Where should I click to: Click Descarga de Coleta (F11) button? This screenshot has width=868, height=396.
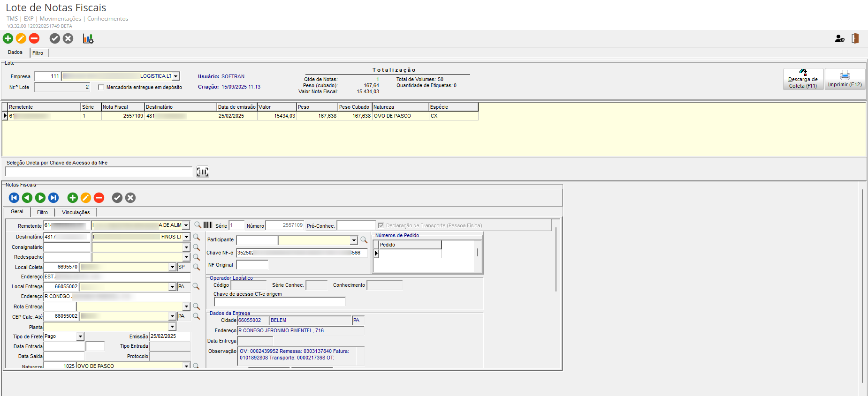pos(803,79)
